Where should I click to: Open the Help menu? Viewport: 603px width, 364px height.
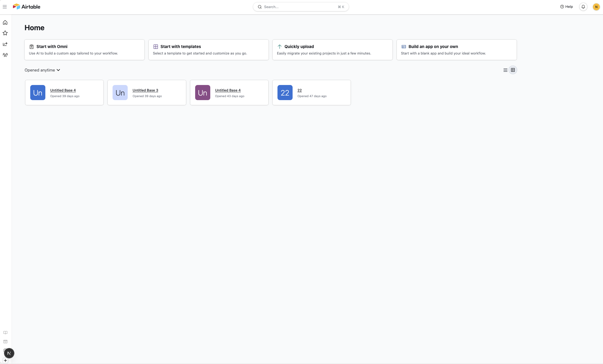click(566, 6)
